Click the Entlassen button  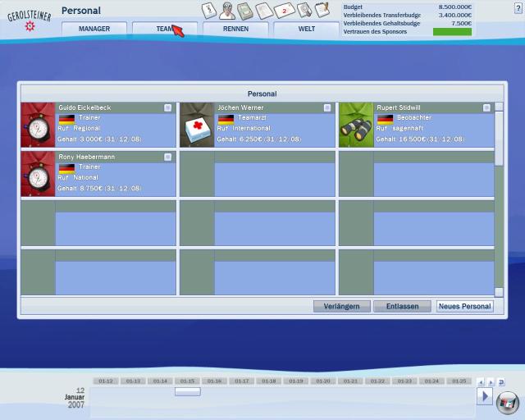(x=402, y=306)
